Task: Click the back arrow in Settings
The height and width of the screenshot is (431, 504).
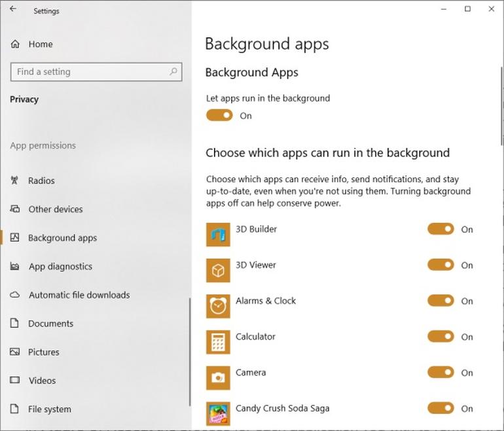Action: pos(13,9)
